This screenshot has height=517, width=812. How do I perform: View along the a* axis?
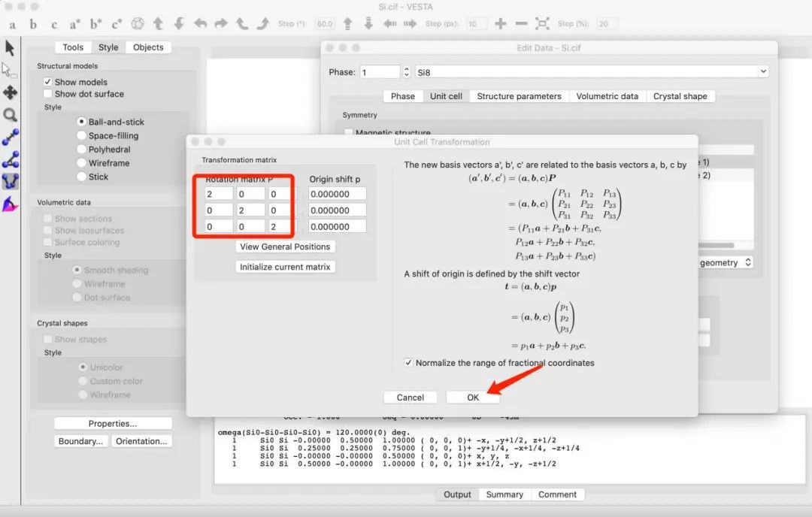74,24
